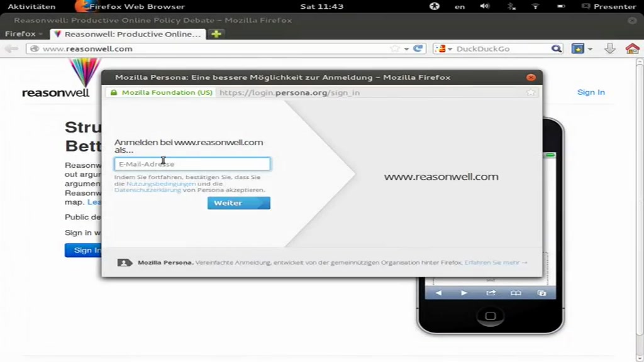This screenshot has height=362, width=644.
Task: Open the address bar history dropdown arrow
Action: [406, 49]
